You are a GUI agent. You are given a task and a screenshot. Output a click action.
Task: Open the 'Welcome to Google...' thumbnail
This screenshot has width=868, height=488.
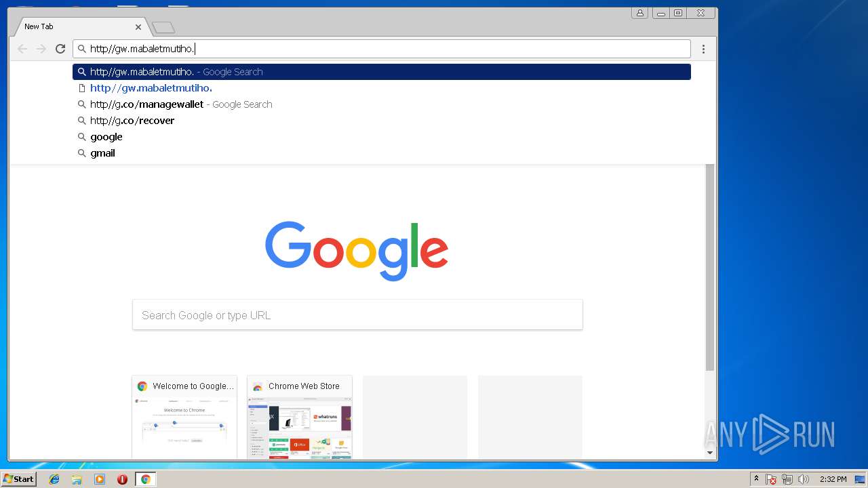coord(184,418)
